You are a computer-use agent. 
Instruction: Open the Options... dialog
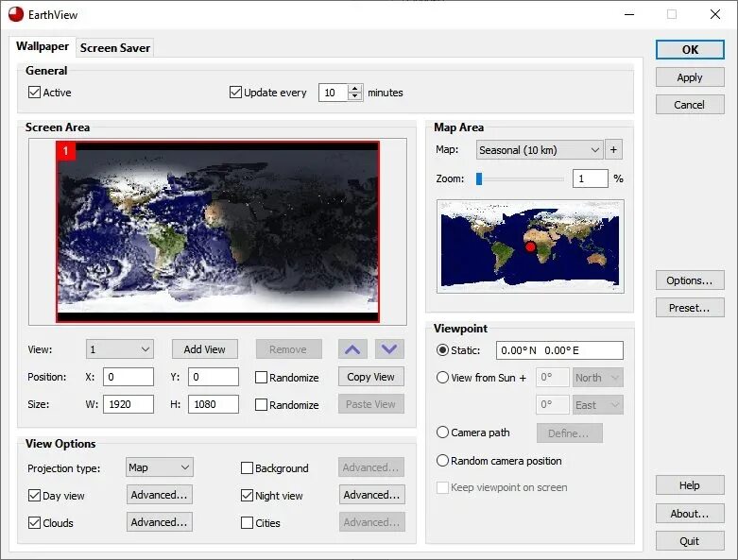pyautogui.click(x=690, y=280)
